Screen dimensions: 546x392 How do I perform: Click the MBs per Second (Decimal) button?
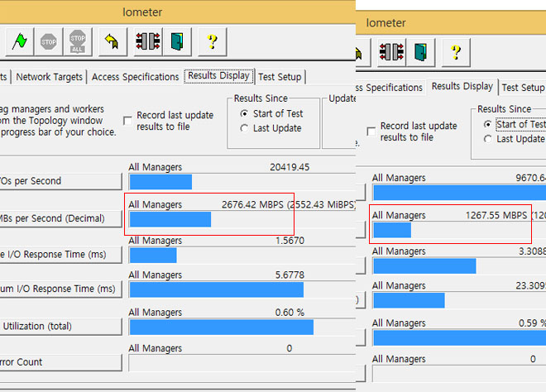point(60,219)
